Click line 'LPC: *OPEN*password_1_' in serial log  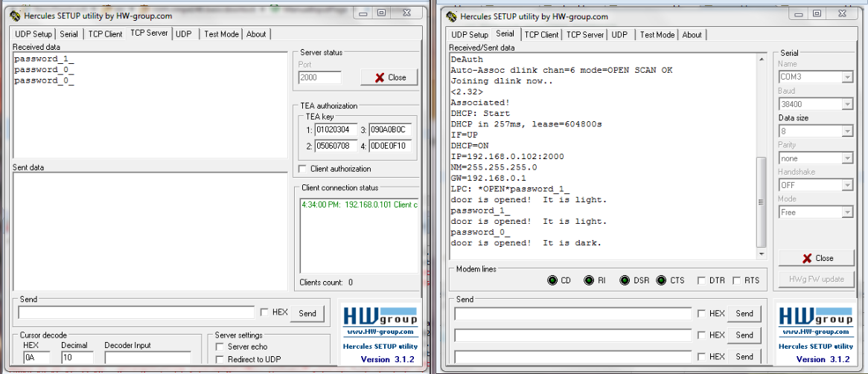pos(511,189)
